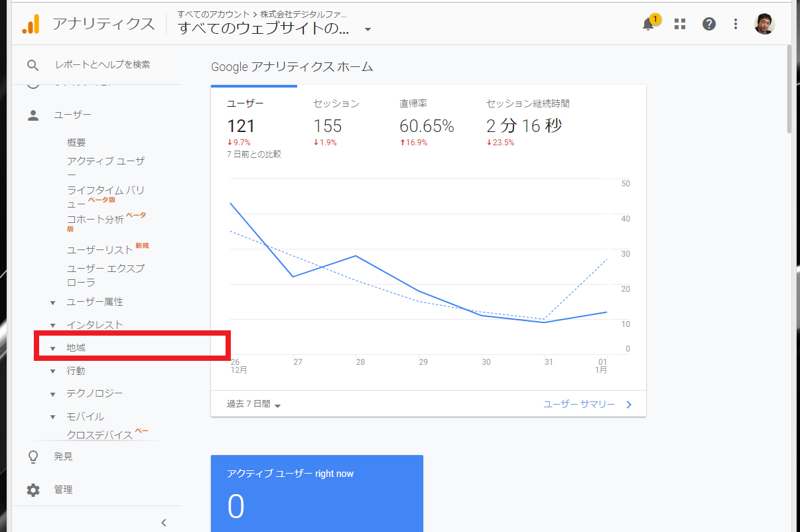
Task: Click the page vertical scrollbar
Action: tap(789, 90)
